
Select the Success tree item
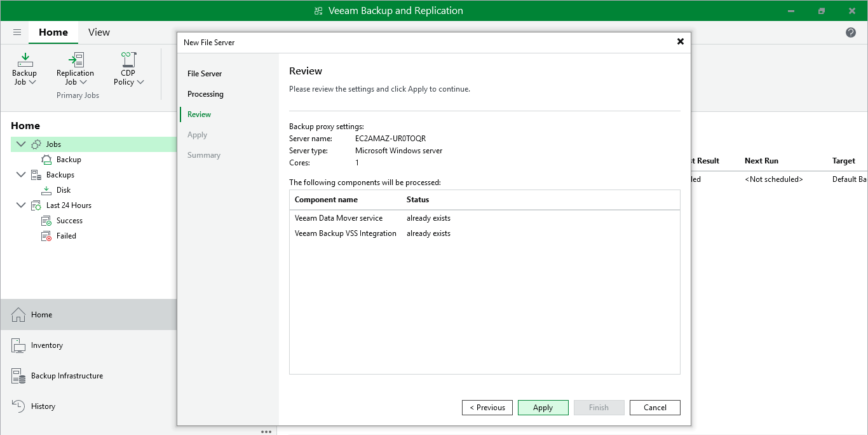[x=69, y=221]
